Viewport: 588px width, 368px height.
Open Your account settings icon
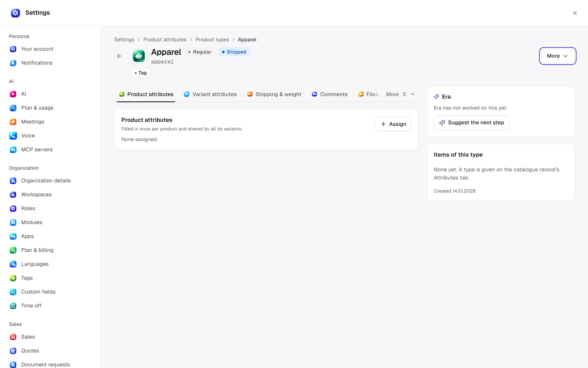coord(13,49)
